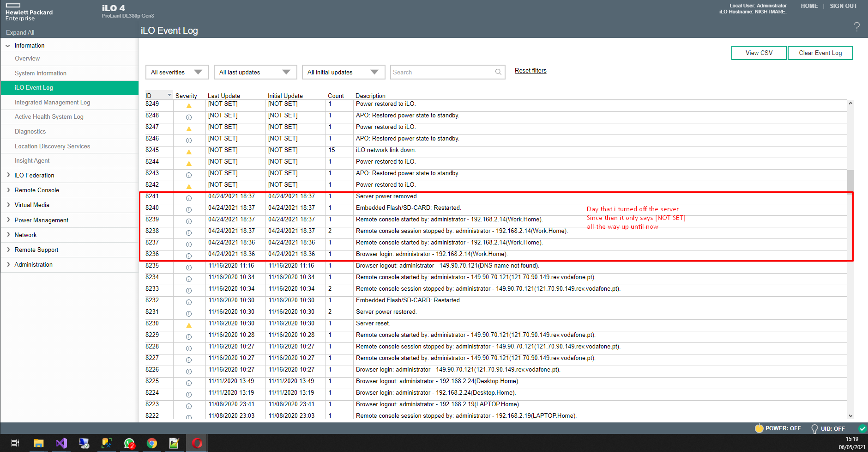Click the info icon on row 8236

[x=189, y=256]
